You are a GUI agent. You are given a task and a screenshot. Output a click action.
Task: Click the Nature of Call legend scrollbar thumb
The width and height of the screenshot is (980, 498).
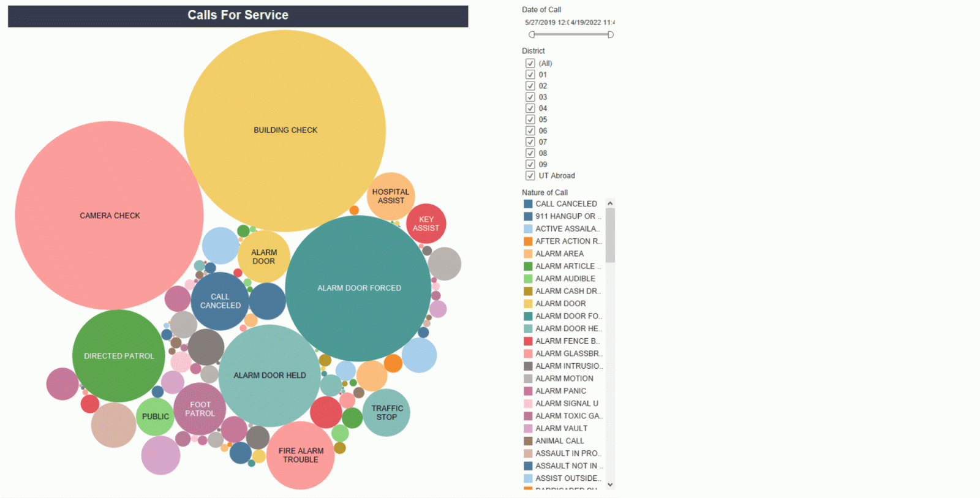610,235
